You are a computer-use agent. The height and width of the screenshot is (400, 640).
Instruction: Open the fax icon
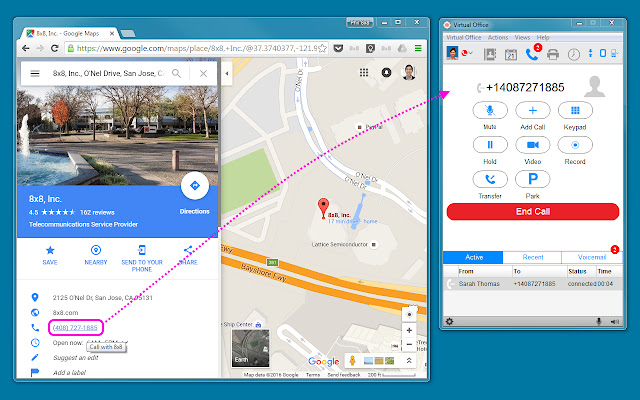tap(553, 54)
